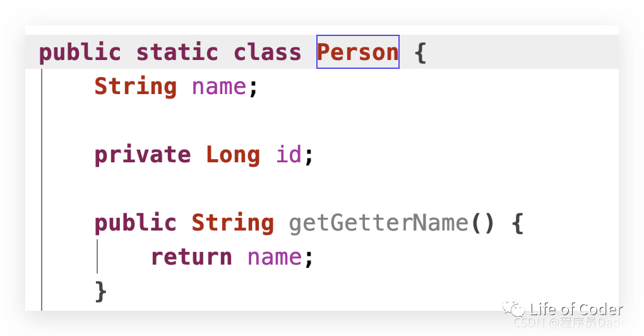This screenshot has width=644, height=336.
Task: Click the 'Life of Coder' watermark text
Action: tap(576, 309)
